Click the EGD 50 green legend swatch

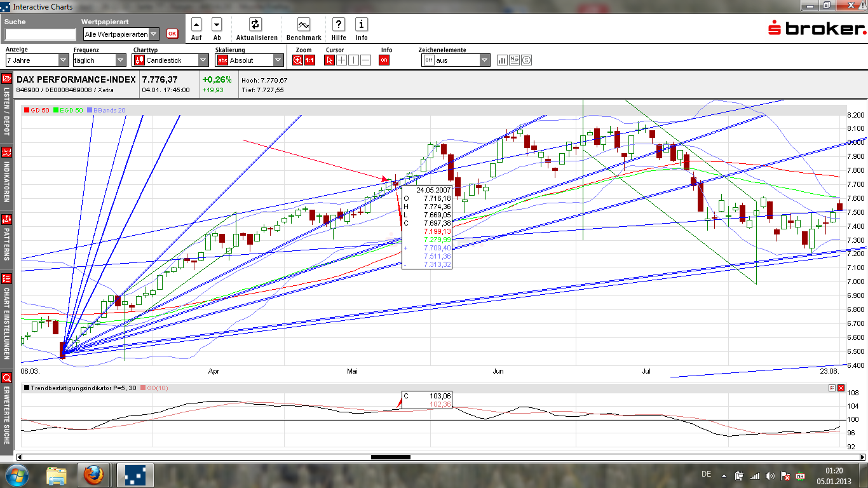[55, 111]
